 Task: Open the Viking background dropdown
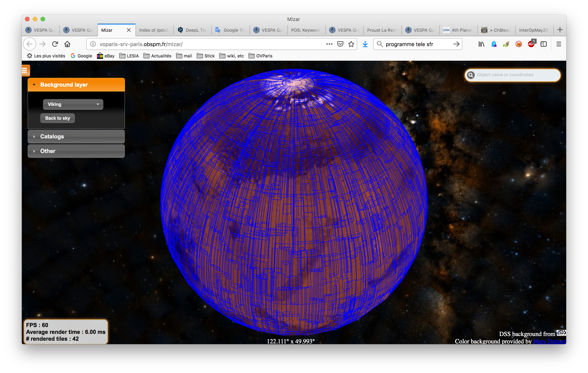coord(73,105)
